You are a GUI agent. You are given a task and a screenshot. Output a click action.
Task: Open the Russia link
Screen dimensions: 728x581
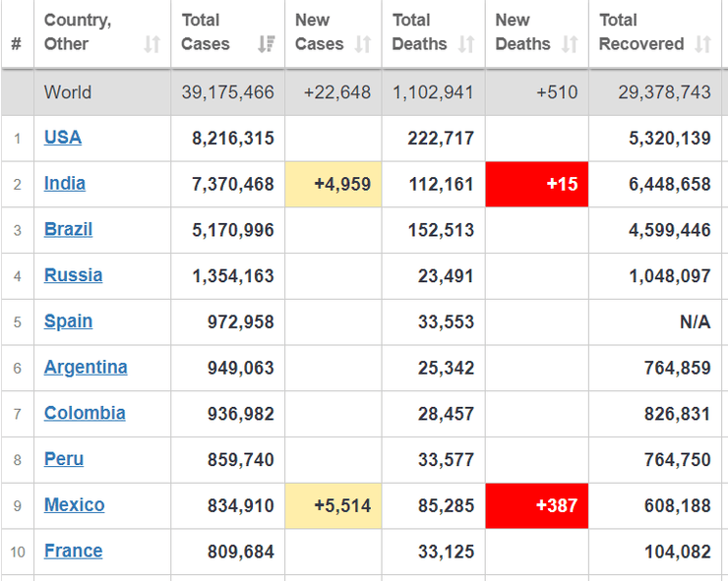73,275
